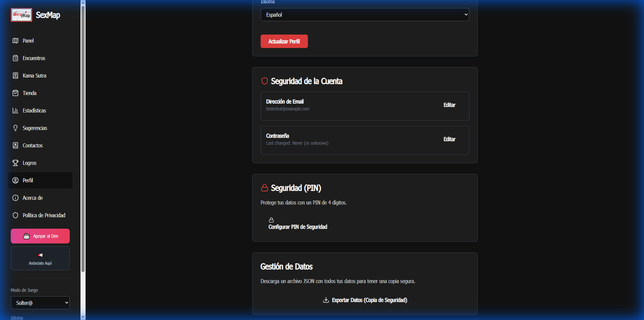The width and height of the screenshot is (644, 320).
Task: Click the Acerca de info icon
Action: (x=15, y=198)
